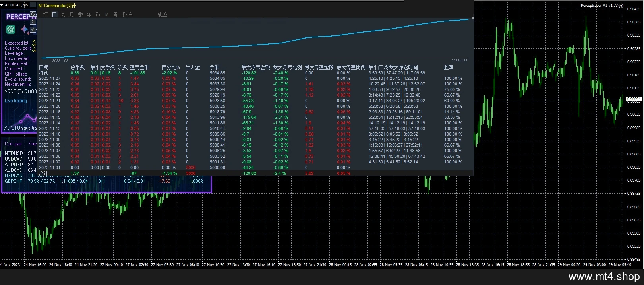
Task: Switch to the 账户 account tab
Action: click(x=128, y=14)
